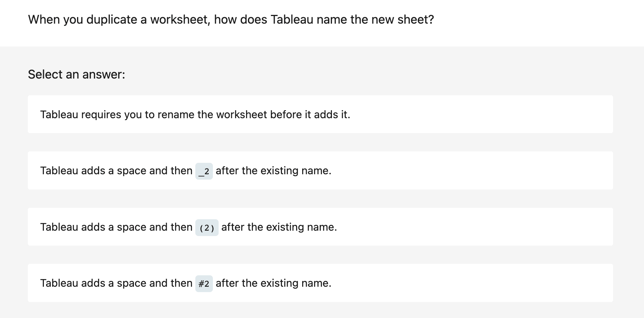
Task: Click the "Select an answer:" label
Action: (76, 74)
